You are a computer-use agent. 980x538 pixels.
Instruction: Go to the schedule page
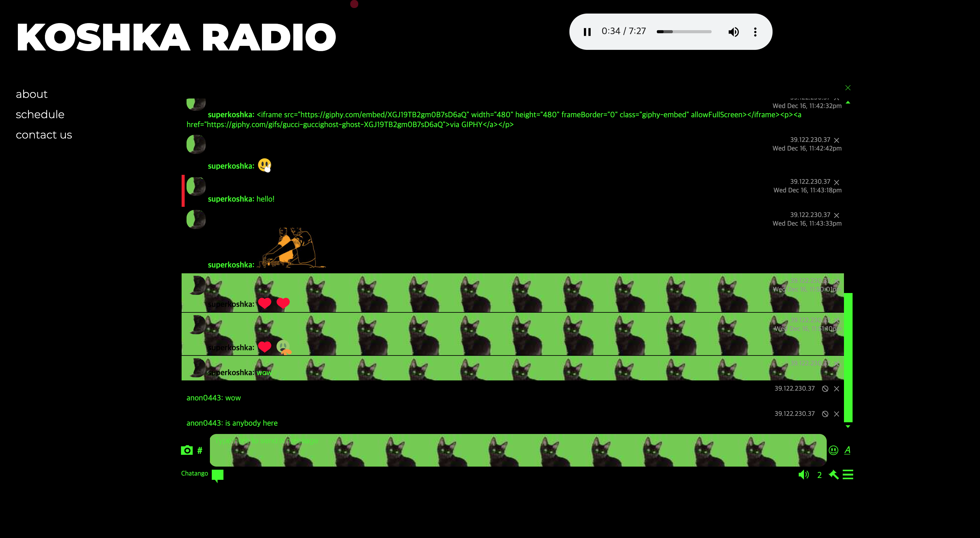[x=40, y=114]
